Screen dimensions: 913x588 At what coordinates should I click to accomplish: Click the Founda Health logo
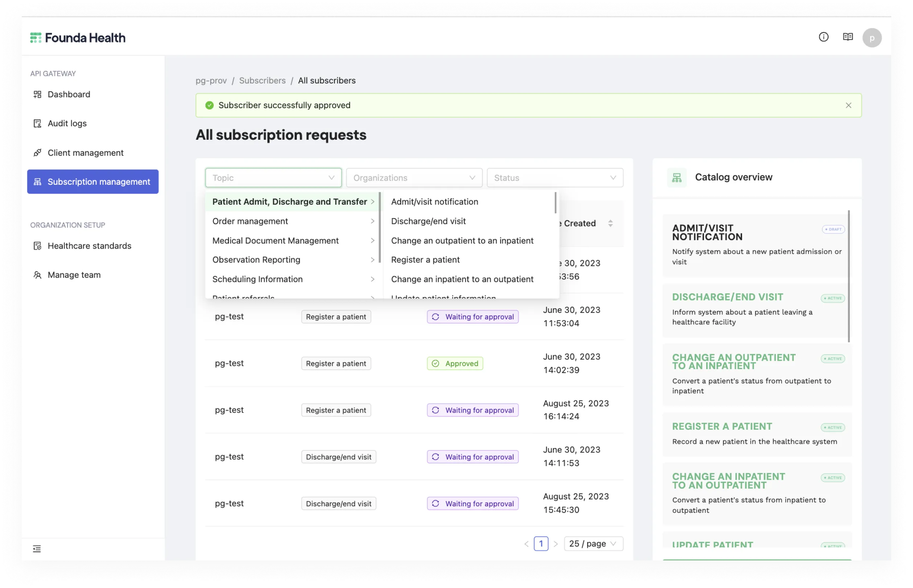[78, 38]
